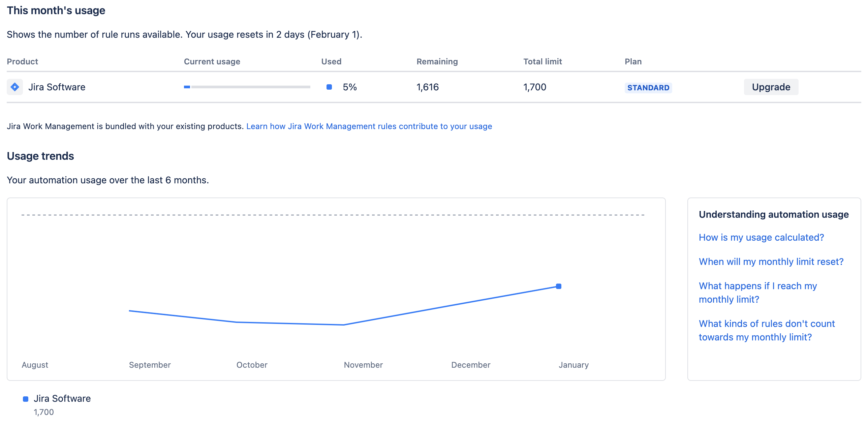Viewport: 868px width, 424px height.
Task: Click the Current usage column header
Action: coord(212,61)
